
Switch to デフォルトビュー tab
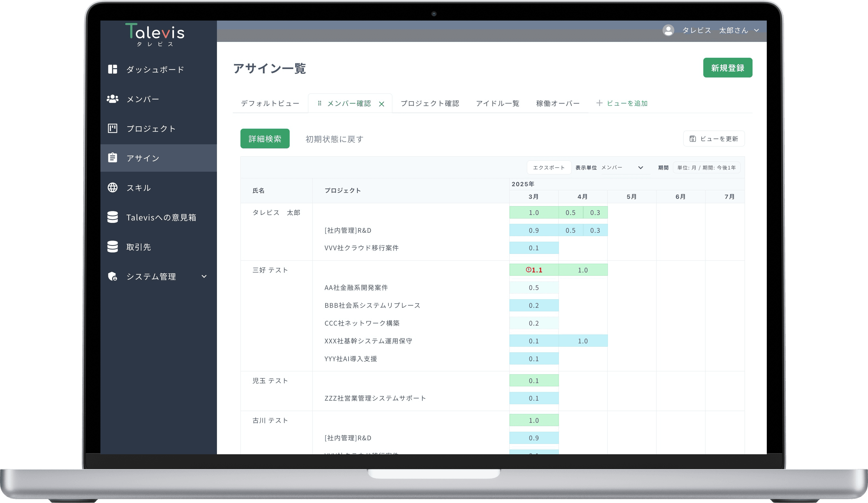click(270, 104)
